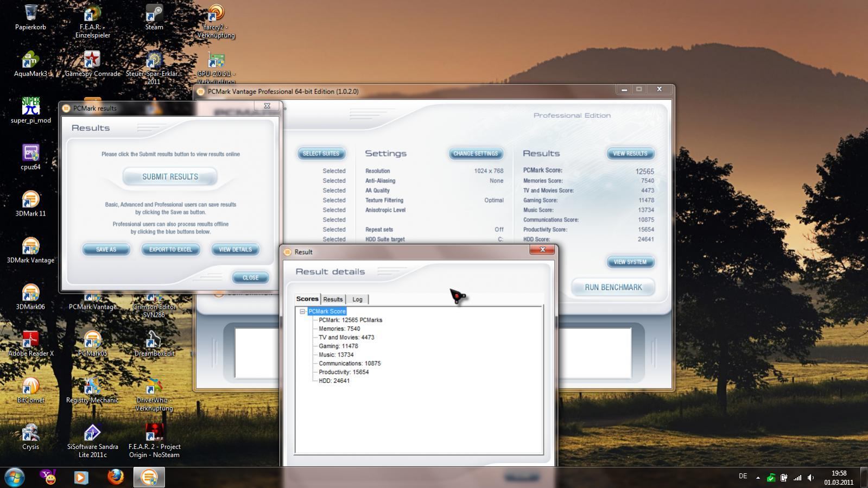This screenshot has height=488, width=868.
Task: Select 'TV and Movies: 4473' row
Action: 346,338
